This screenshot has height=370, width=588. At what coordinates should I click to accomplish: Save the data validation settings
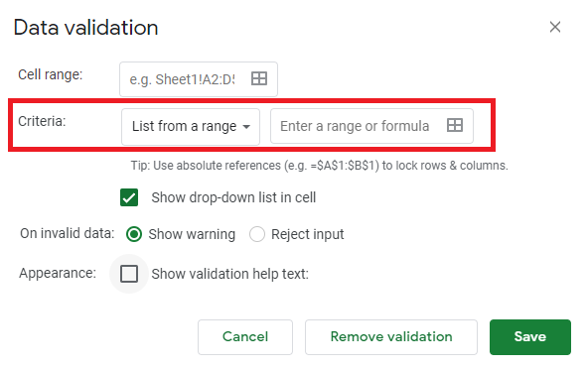pyautogui.click(x=530, y=336)
